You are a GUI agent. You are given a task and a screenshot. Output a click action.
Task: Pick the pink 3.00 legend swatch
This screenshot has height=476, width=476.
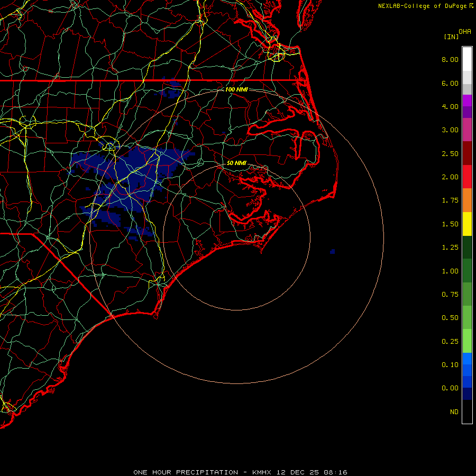tap(467, 130)
